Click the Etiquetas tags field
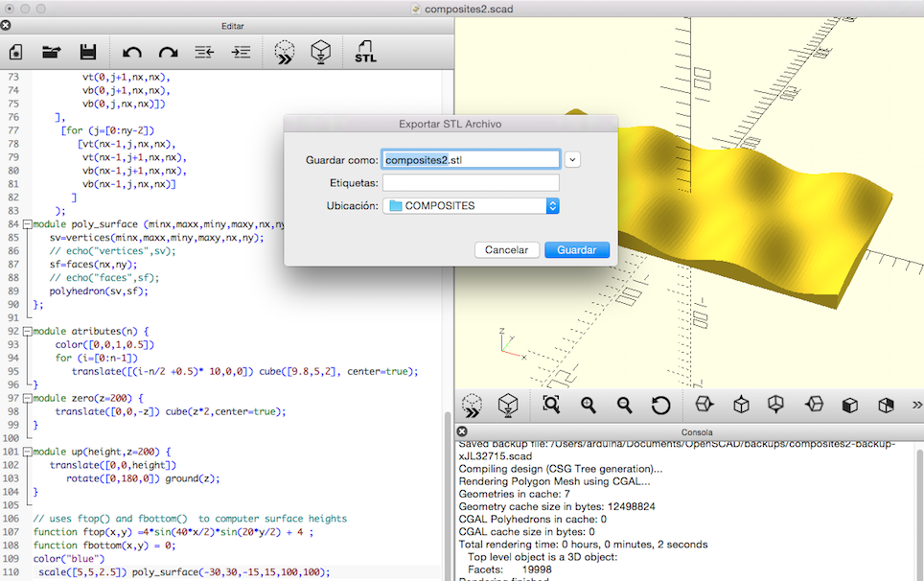Image resolution: width=924 pixels, height=581 pixels. click(x=471, y=183)
